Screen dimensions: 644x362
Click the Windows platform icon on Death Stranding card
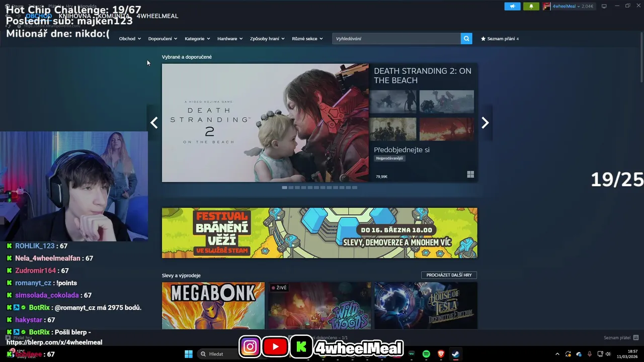coord(470,174)
